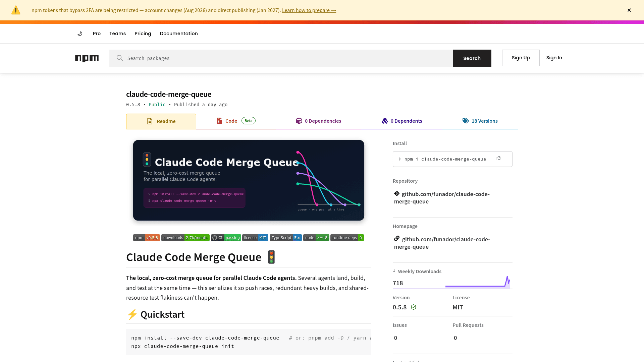Click the version provenance checkmark icon
The image size is (644, 362).
[x=414, y=307]
